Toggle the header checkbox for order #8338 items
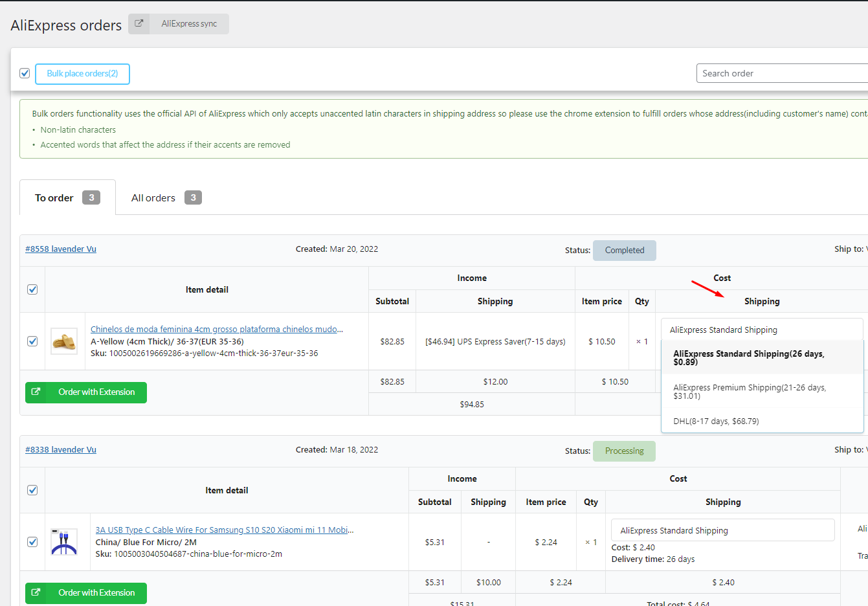Viewport: 868px width, 606px height. point(32,490)
